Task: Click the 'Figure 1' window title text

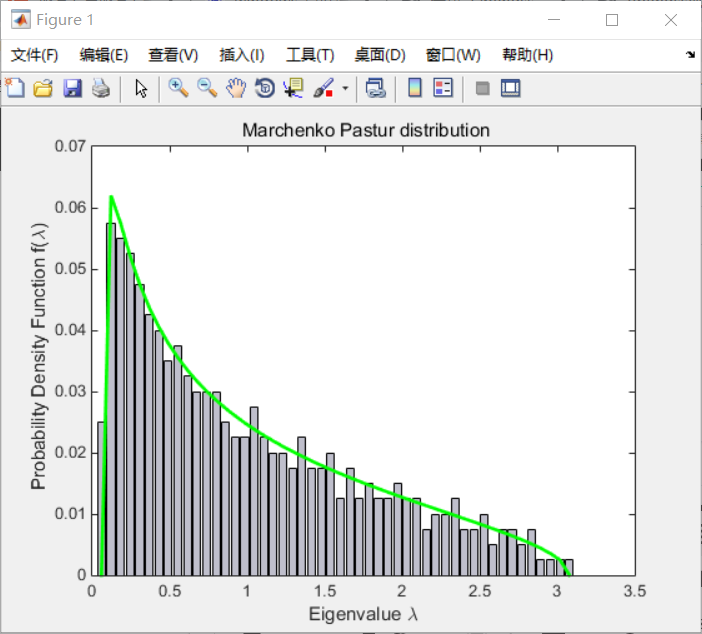Action: click(65, 20)
